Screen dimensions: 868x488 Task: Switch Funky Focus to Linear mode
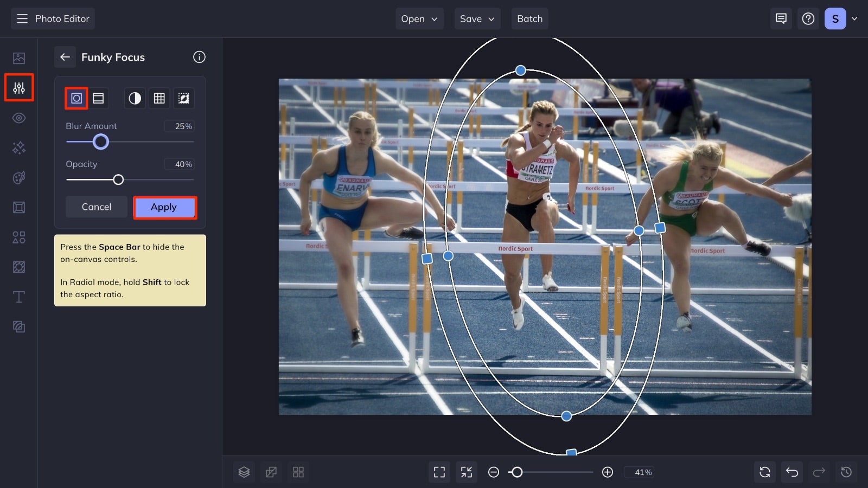[x=98, y=98]
